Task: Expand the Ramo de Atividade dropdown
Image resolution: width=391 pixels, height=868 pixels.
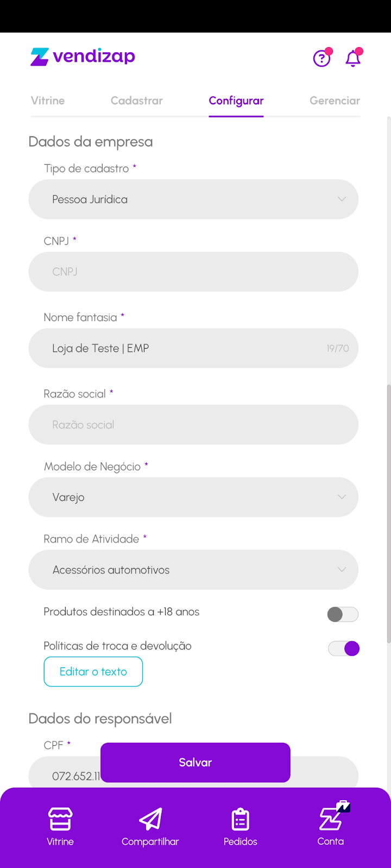Action: [193, 570]
